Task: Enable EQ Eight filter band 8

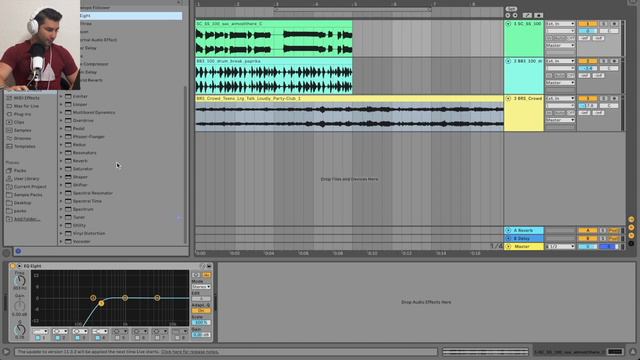Action: coord(177,338)
